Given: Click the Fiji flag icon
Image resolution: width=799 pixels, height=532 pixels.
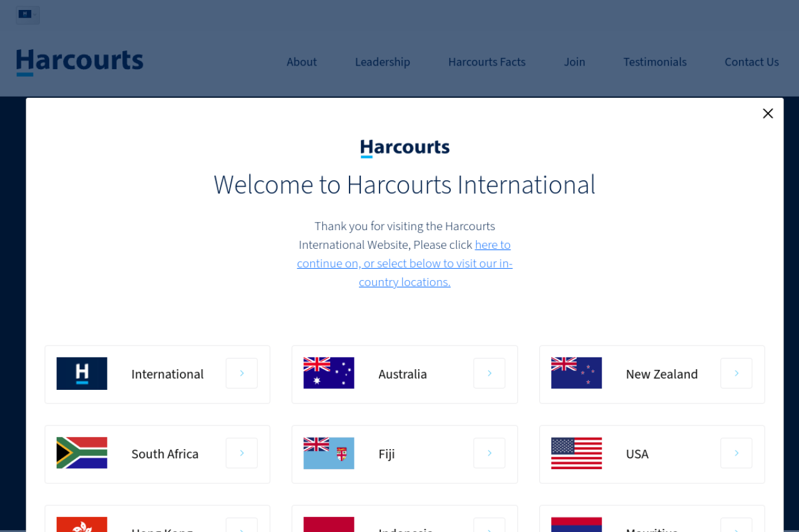Looking at the screenshot, I should [328, 453].
